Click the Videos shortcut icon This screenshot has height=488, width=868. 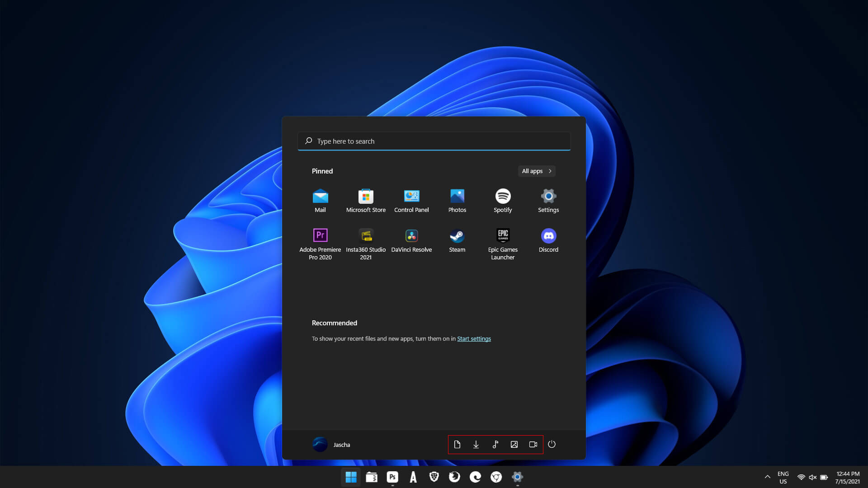coord(533,444)
